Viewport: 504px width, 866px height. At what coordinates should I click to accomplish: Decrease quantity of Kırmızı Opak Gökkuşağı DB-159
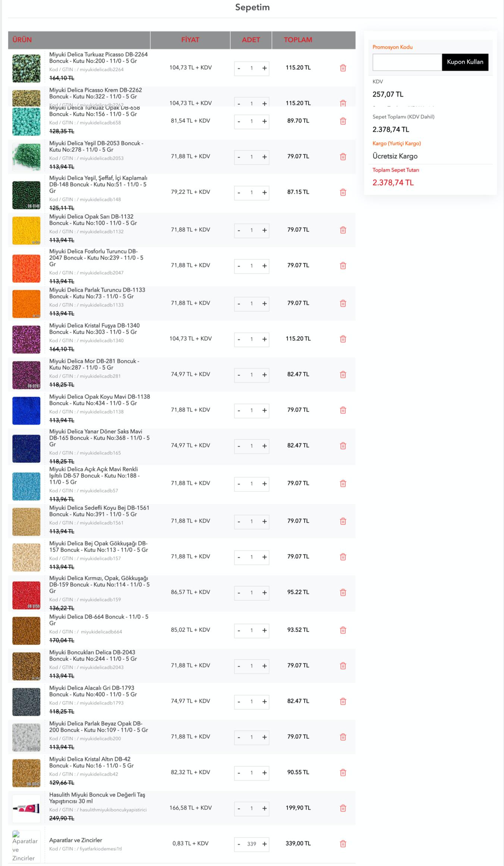(x=239, y=592)
